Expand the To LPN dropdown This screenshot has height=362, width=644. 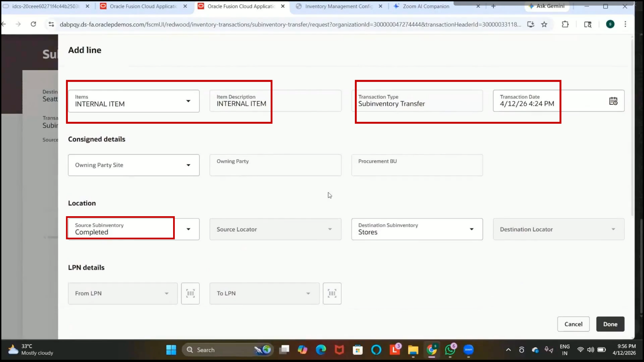[x=308, y=293]
